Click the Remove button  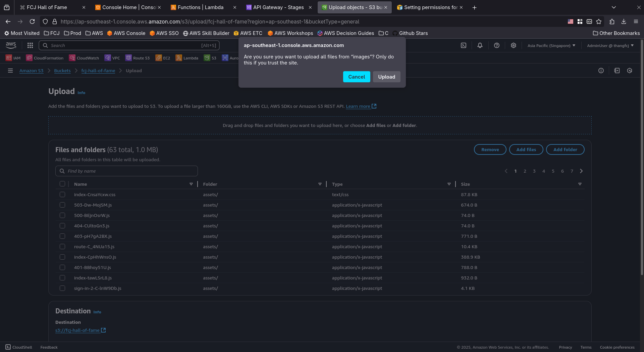(490, 149)
